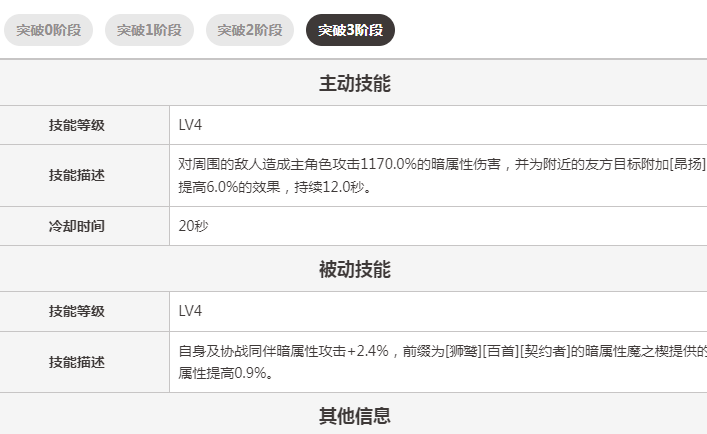The height and width of the screenshot is (434, 707).
Task: Click the 冷却时间 row label
Action: coord(77,226)
